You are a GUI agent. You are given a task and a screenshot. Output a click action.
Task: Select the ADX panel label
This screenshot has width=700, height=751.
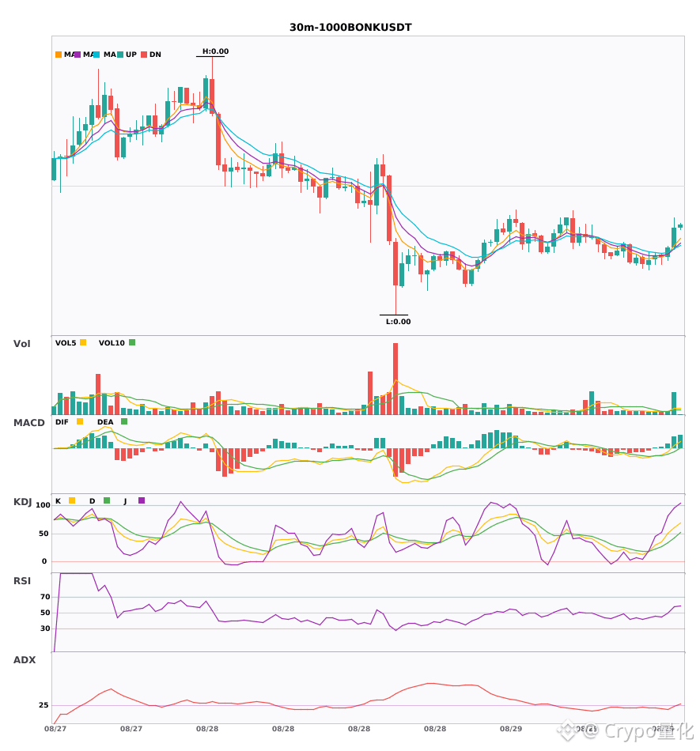(25, 659)
